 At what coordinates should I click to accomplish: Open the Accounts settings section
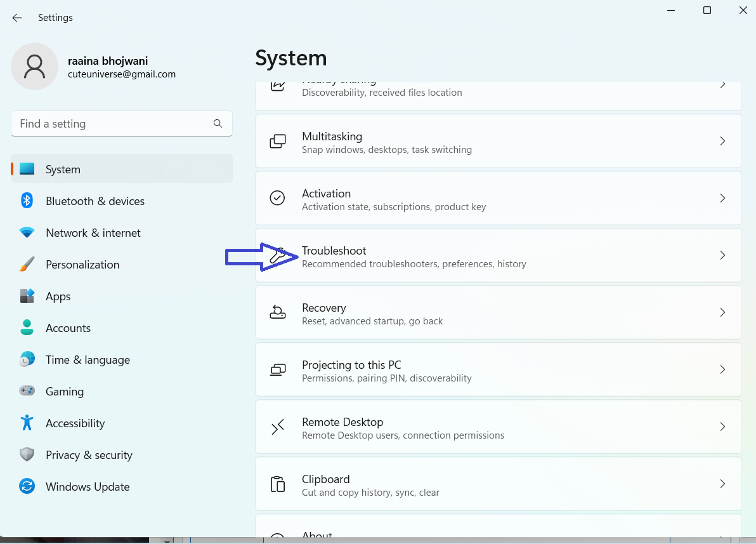[x=68, y=328]
